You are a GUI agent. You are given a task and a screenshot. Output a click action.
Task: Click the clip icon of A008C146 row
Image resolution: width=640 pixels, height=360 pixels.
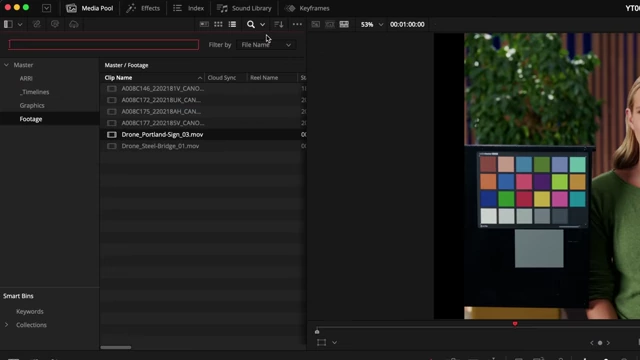point(111,89)
